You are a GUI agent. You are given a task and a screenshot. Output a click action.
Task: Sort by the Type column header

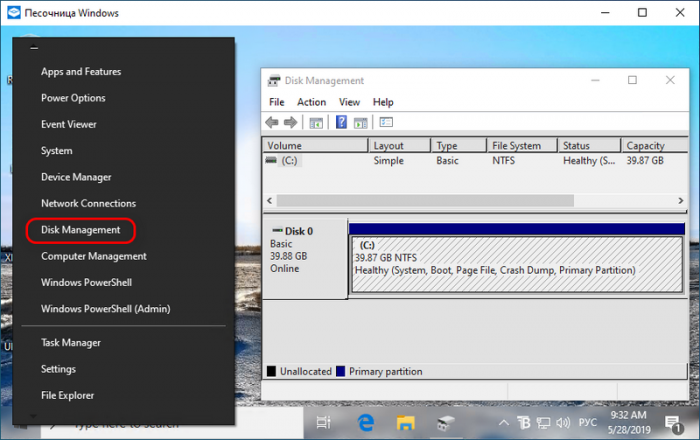(x=458, y=145)
